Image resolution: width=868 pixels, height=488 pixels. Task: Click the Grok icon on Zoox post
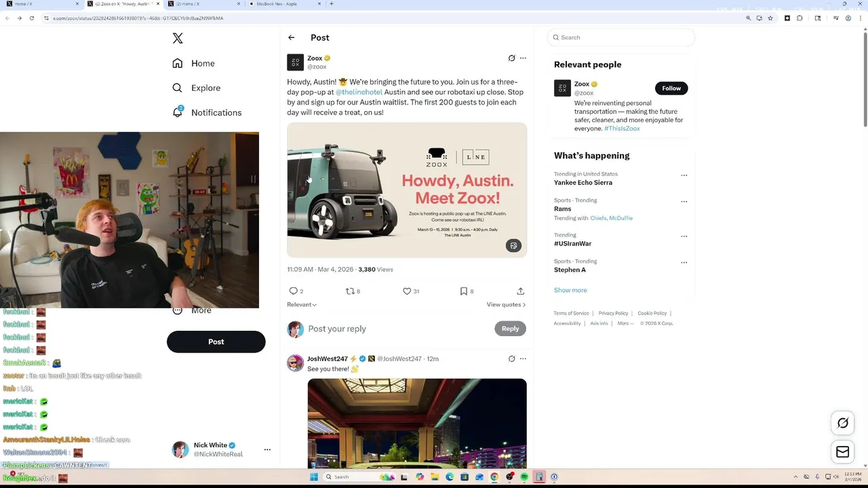[x=511, y=58]
